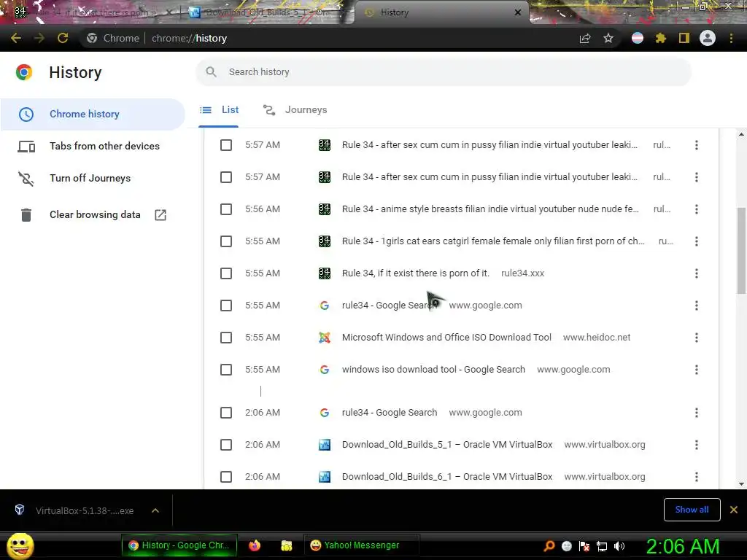Click the share page icon in address bar
Screen dimensions: 747x560
click(585, 38)
